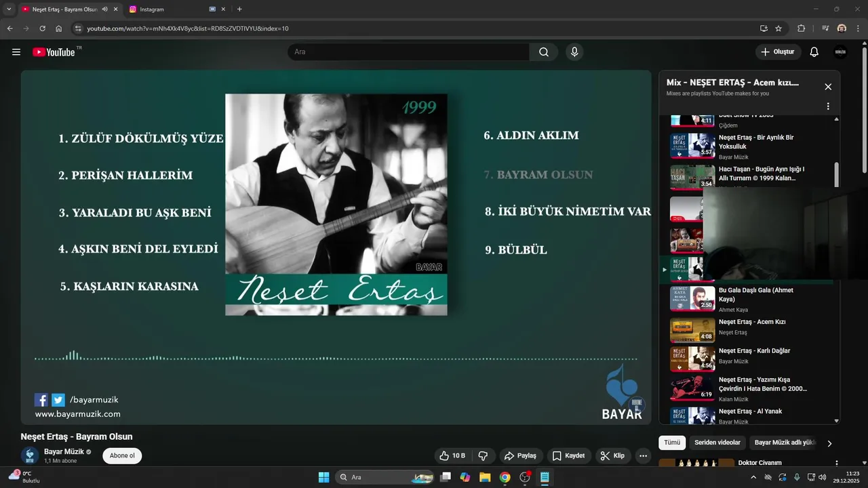Click the Bayar subscribe watermark on video
The width and height of the screenshot is (868, 488).
click(637, 405)
